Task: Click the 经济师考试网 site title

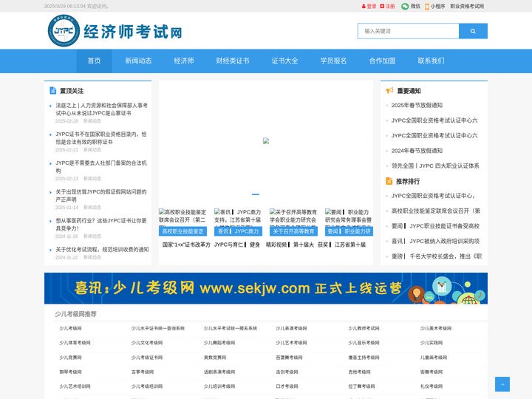Action: coord(133,32)
